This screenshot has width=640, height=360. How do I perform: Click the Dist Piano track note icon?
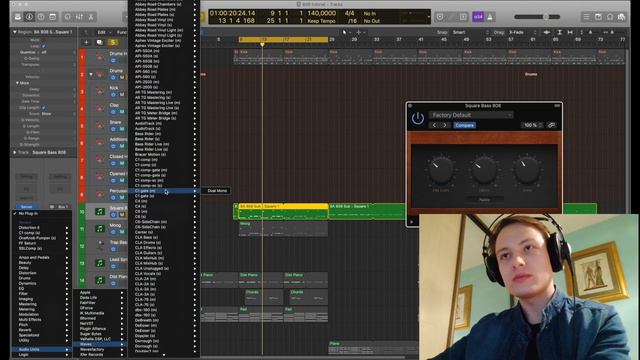tap(100, 280)
